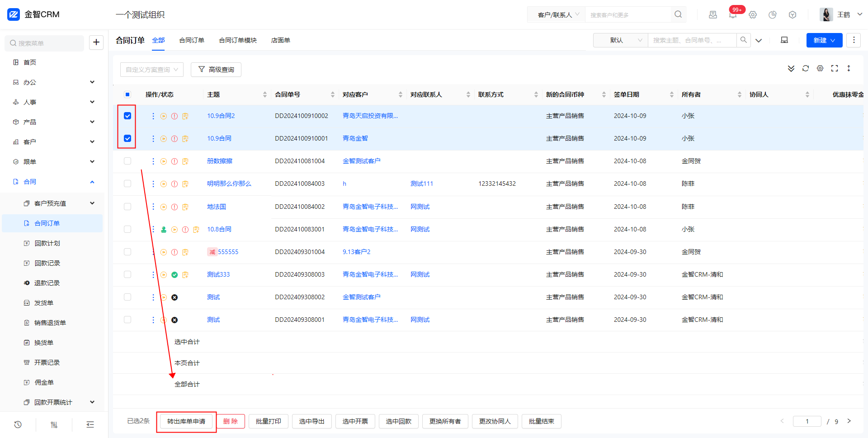868x438 pixels.
Task: Open table column settings gear icon
Action: (x=820, y=68)
